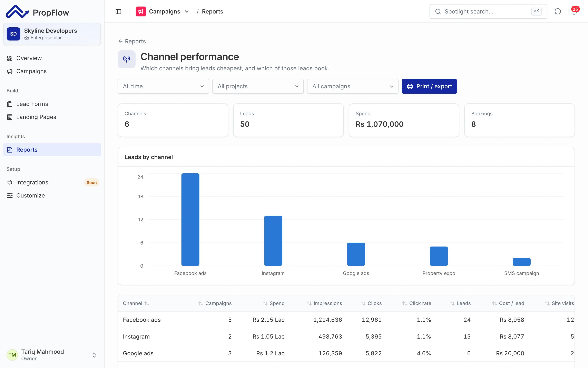Focus the Spotlight search field
Viewport: 588px width, 368px height.
coord(488,11)
